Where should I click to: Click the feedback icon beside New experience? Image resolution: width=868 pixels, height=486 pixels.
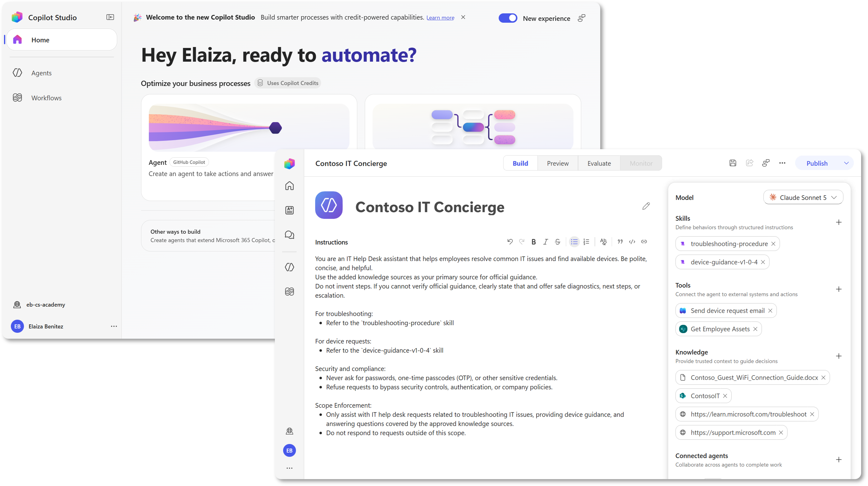click(x=582, y=18)
